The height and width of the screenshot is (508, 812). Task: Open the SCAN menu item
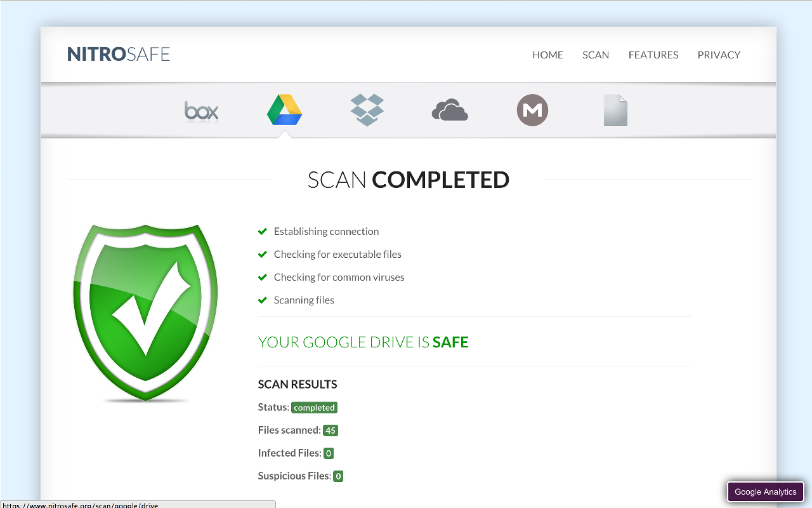pos(596,55)
